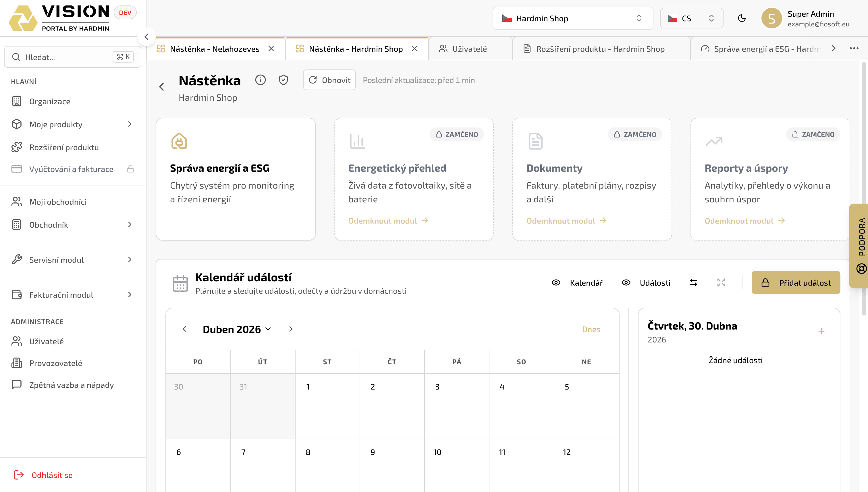Close the Nástěnka - Nelahozeves tab

(x=271, y=49)
